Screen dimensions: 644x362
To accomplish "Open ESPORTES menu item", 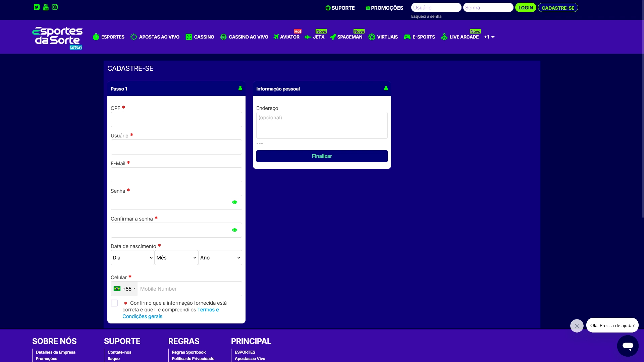I will point(109,37).
